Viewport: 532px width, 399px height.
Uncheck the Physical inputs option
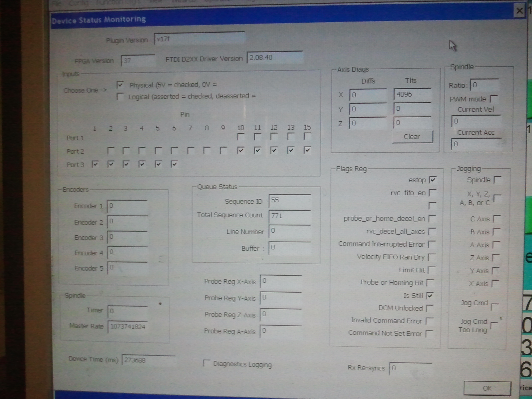click(120, 85)
